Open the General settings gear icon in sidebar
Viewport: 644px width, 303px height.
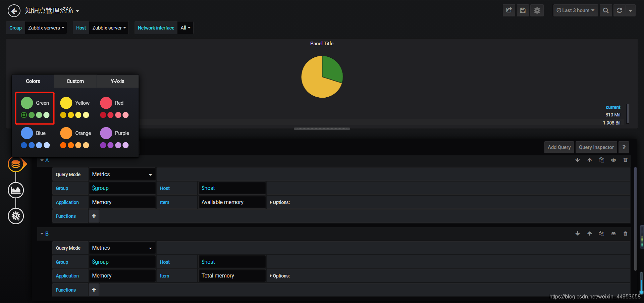tap(16, 216)
